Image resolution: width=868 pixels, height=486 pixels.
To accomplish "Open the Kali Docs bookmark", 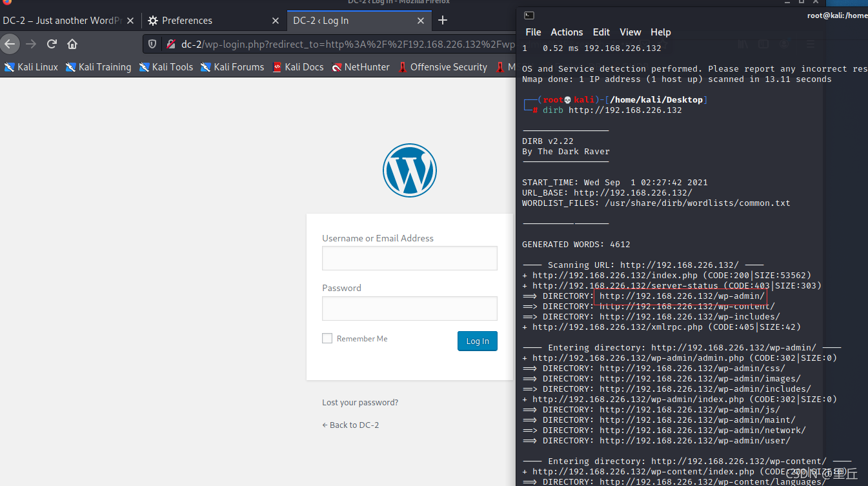I will click(x=298, y=66).
